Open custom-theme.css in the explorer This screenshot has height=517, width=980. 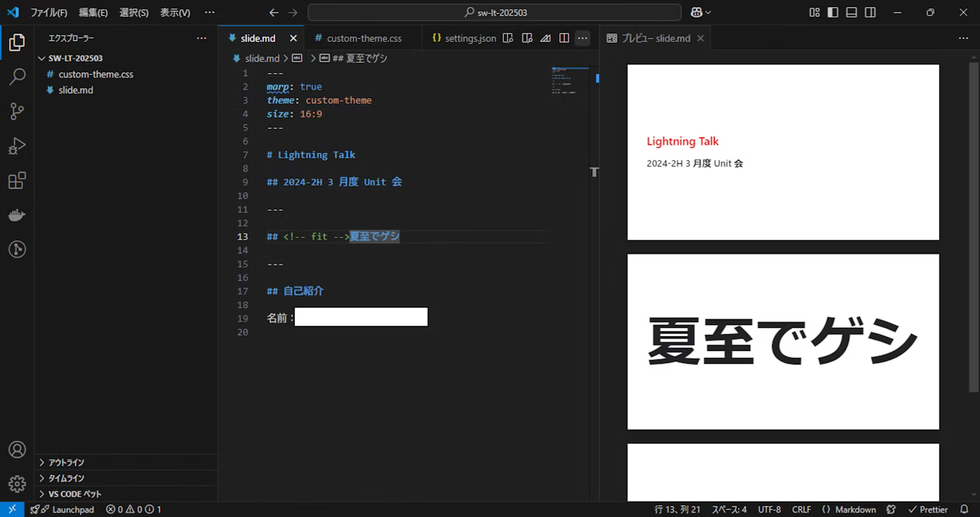[x=126, y=74]
